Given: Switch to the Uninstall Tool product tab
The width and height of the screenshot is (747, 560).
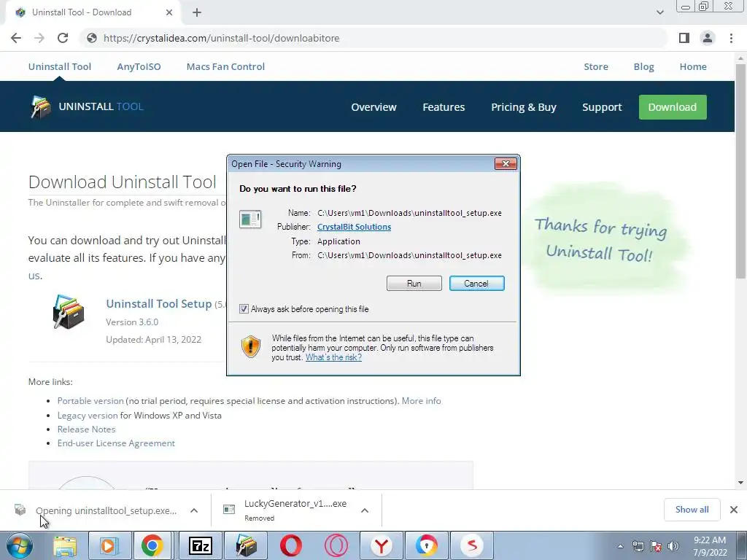Looking at the screenshot, I should coord(60,66).
